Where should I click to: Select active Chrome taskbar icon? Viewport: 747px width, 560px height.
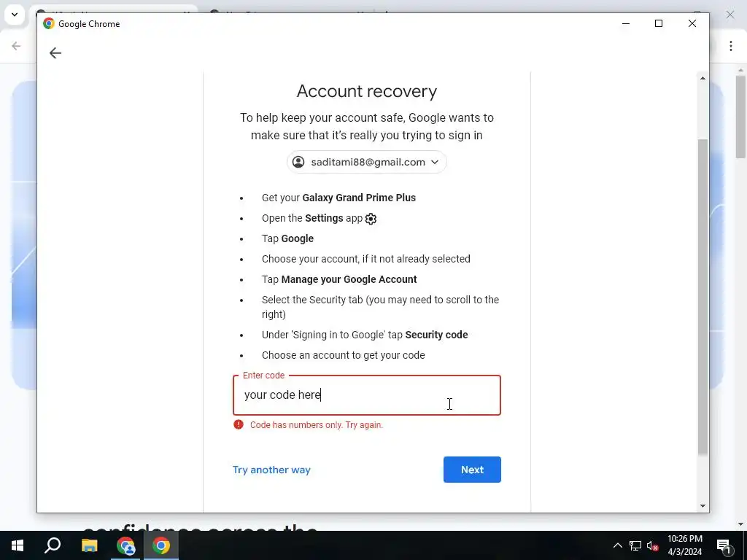click(161, 545)
